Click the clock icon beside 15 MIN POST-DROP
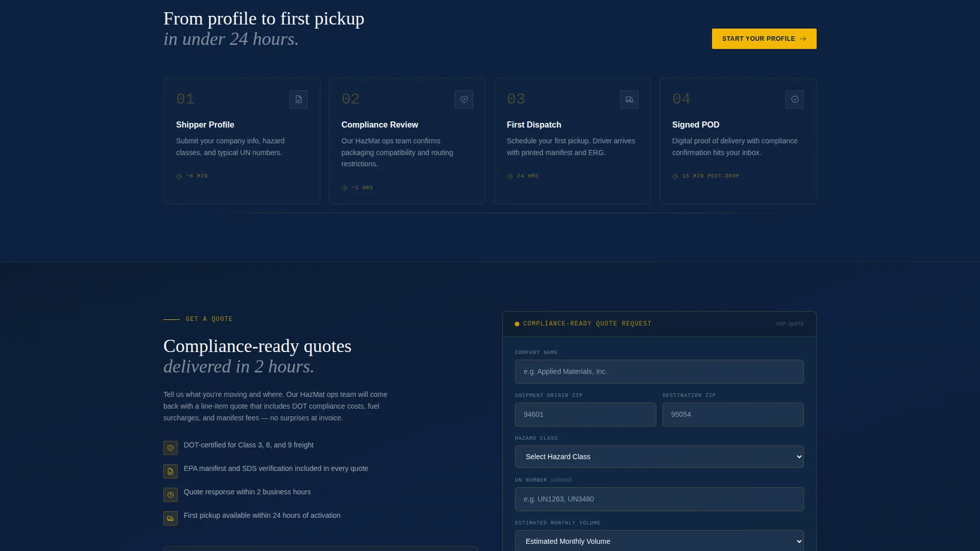Screen dimensions: 980x551 (675, 177)
